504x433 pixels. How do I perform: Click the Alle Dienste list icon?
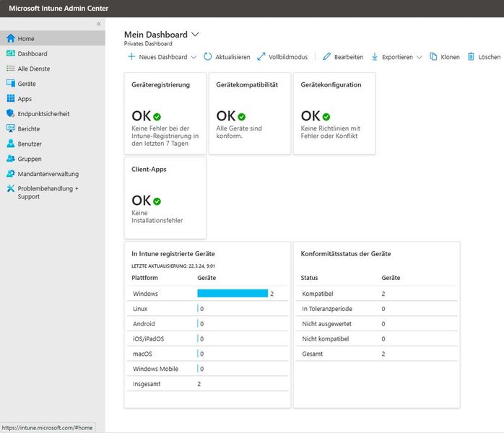pyautogui.click(x=11, y=69)
